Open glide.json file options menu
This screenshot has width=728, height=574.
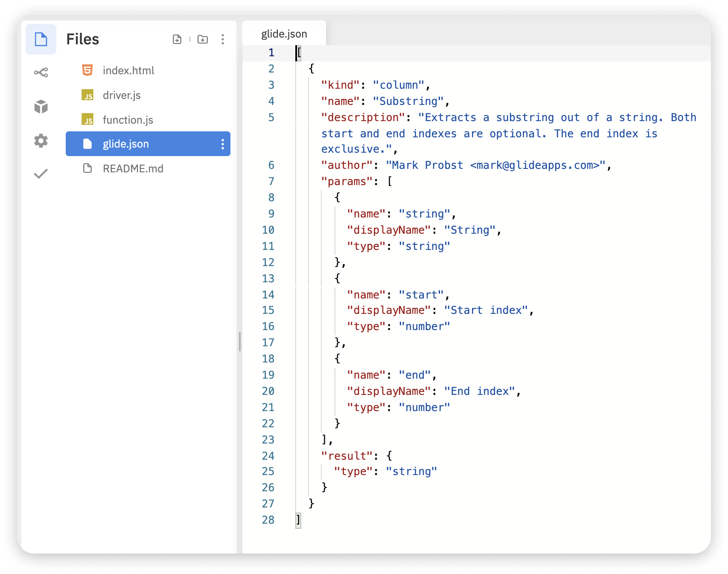point(222,144)
